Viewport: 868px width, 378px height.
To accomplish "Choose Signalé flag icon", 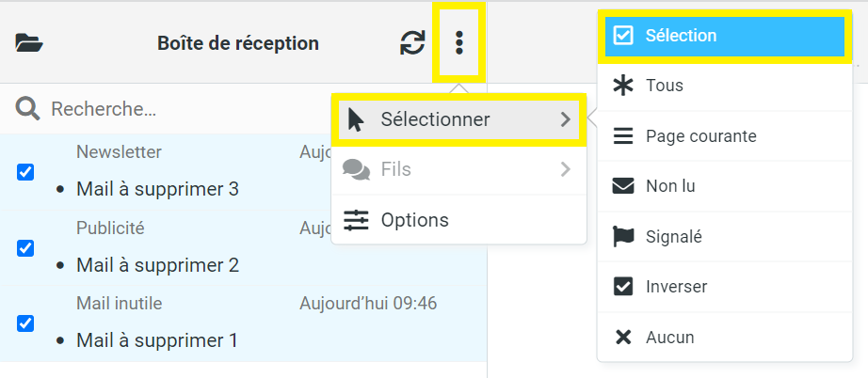I will (623, 237).
